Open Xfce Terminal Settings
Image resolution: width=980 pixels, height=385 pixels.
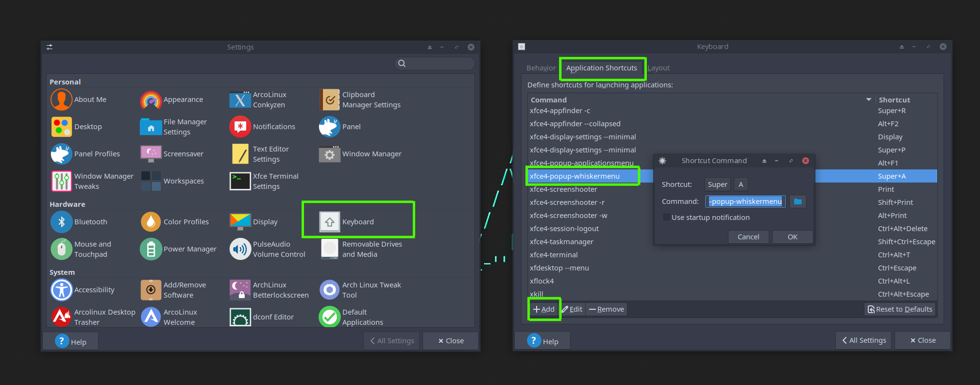pos(264,181)
